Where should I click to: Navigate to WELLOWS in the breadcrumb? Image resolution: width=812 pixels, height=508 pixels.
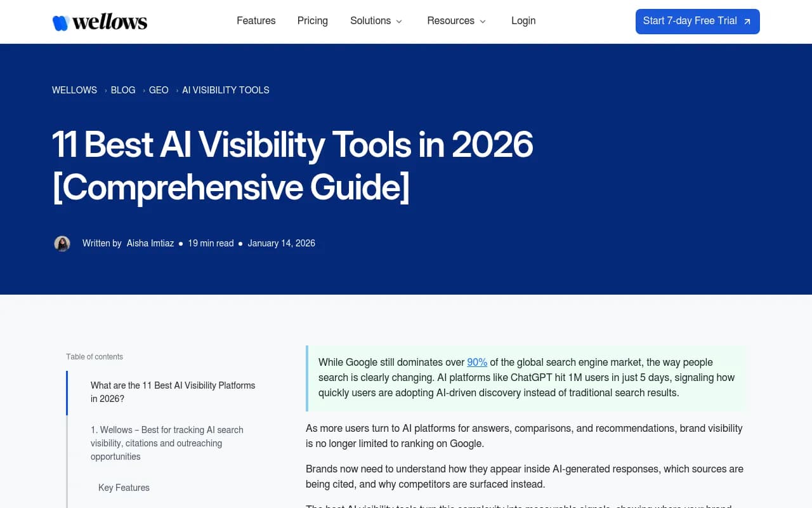74,90
